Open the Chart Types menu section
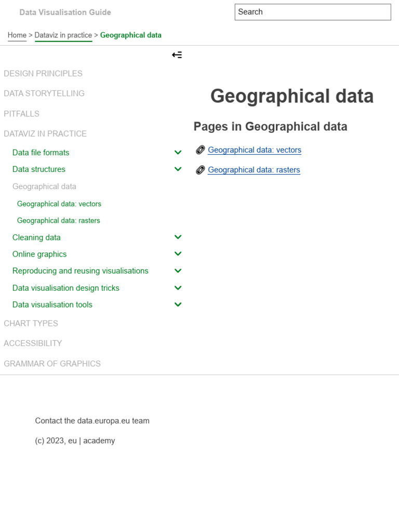Image resolution: width=399 pixels, height=532 pixels. pos(31,323)
